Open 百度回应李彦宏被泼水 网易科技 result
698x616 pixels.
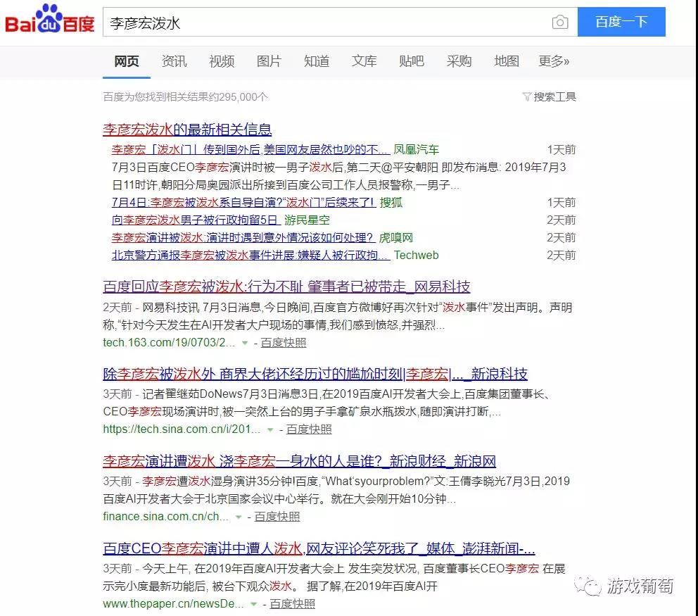286,287
